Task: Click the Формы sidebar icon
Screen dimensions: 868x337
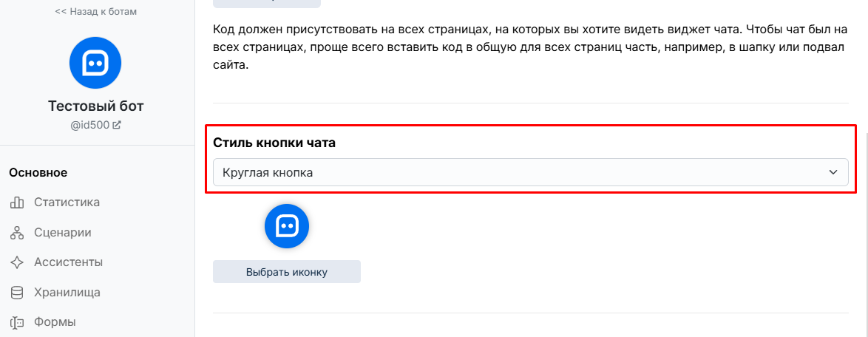Action: click(17, 322)
